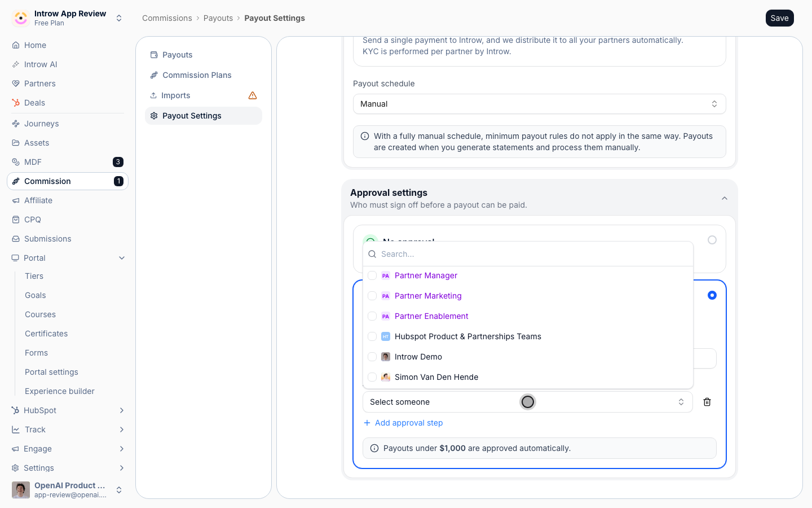Open the OpenAI Product account menu
This screenshot has height=508, width=812.
click(x=68, y=490)
